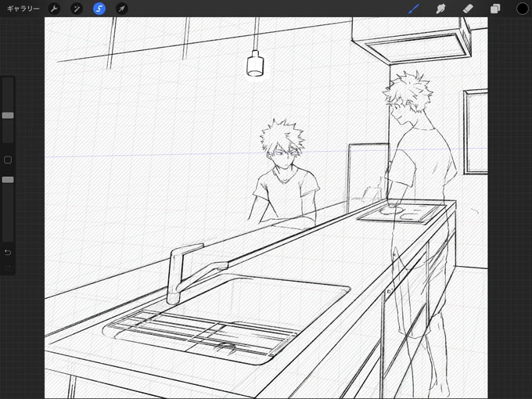The image size is (532, 399).
Task: Open the Adjustments magic wand menu
Action: [x=77, y=9]
